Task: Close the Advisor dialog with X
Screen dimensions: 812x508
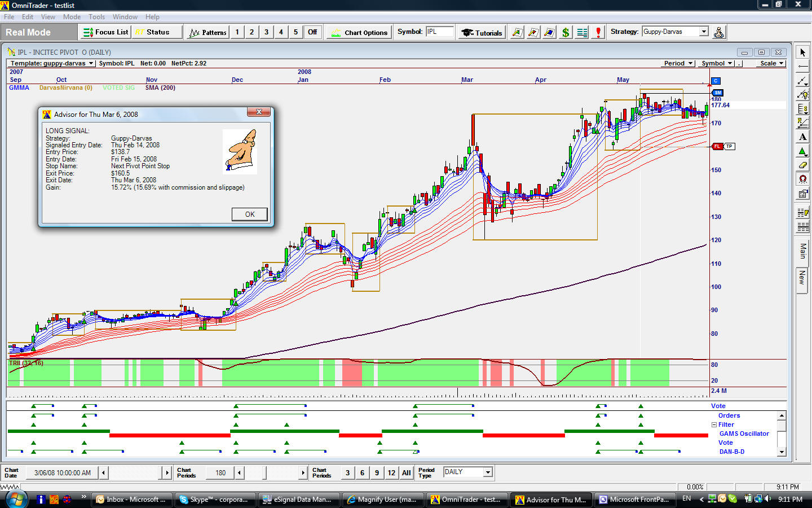Action: [x=259, y=112]
